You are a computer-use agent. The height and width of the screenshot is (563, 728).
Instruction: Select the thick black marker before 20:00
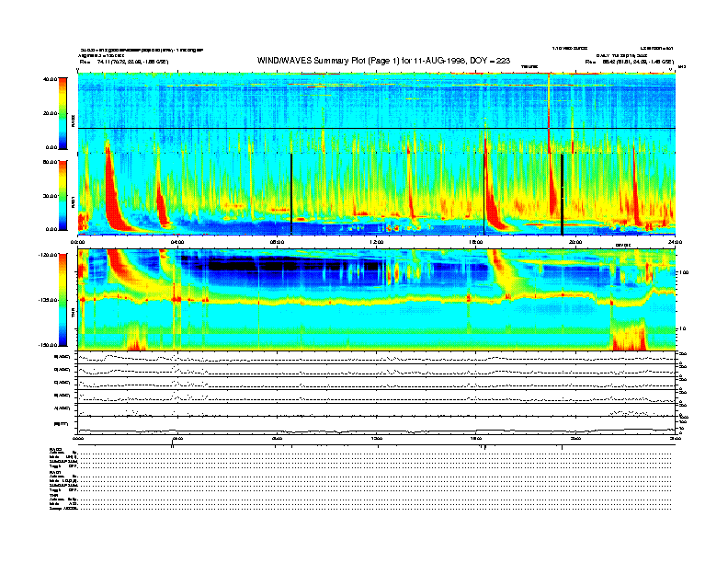click(x=562, y=194)
